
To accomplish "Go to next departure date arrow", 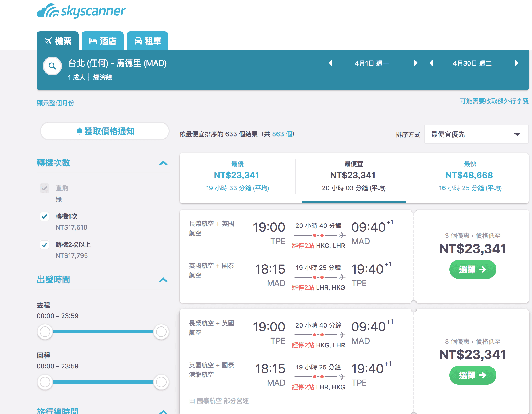I will 415,63.
